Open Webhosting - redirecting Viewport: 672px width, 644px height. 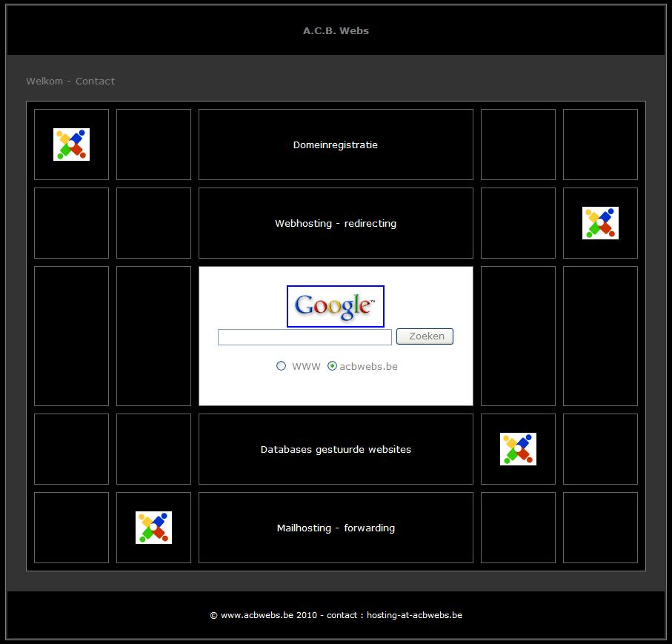click(336, 223)
